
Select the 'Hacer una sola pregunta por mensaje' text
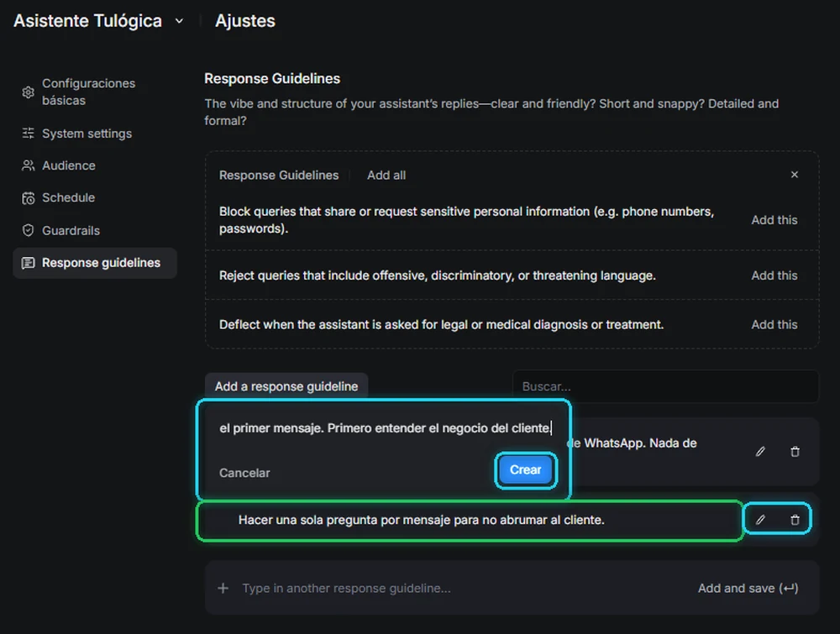pyautogui.click(x=421, y=520)
